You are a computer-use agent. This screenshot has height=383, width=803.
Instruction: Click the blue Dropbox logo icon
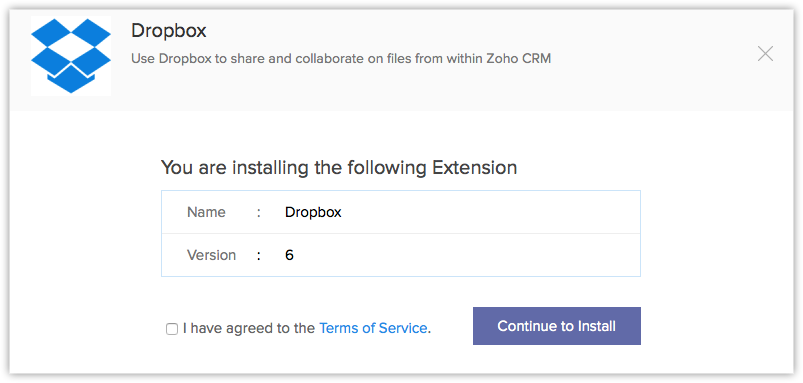(x=71, y=56)
